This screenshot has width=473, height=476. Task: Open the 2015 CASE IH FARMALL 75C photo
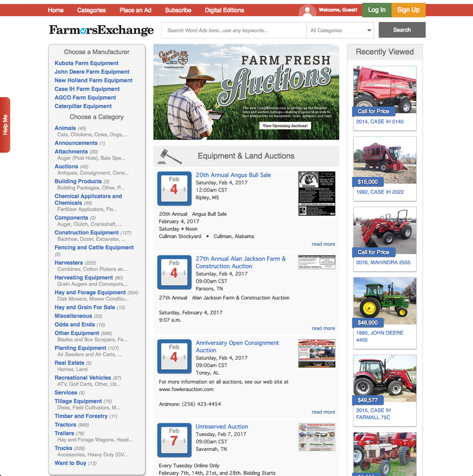pos(385,378)
